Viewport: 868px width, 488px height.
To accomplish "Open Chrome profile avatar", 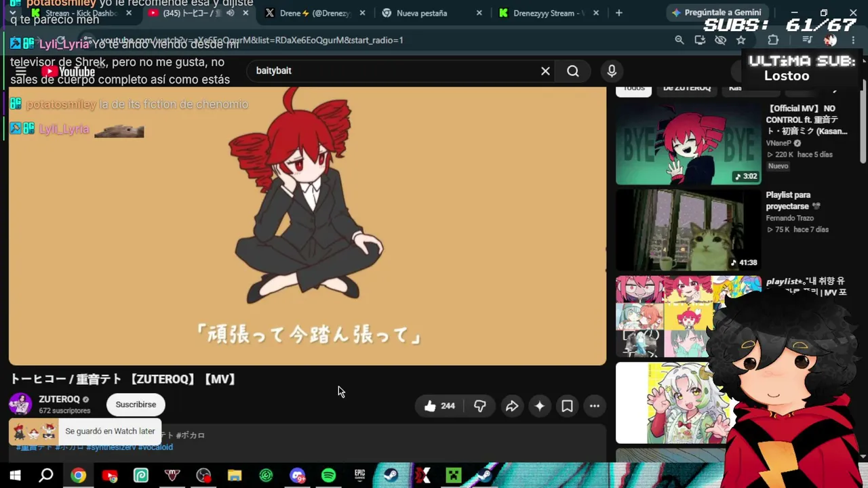I will pyautogui.click(x=830, y=40).
